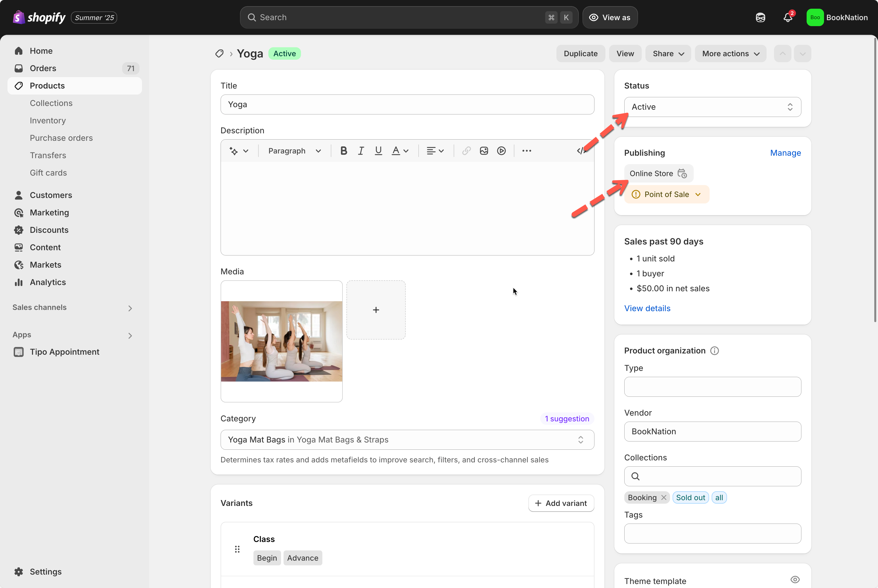The image size is (878, 588).
Task: Insert video icon in description toolbar
Action: pyautogui.click(x=501, y=151)
